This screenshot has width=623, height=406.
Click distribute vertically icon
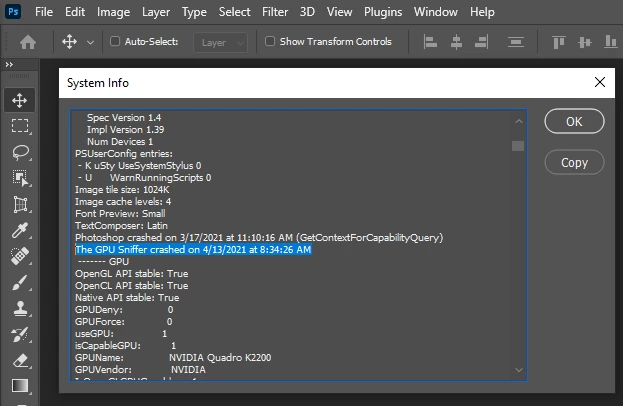515,42
